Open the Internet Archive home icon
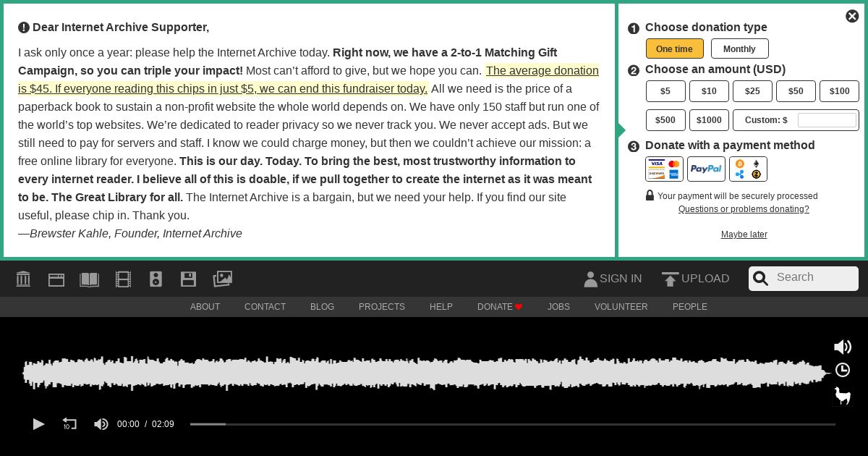The image size is (868, 456). tap(23, 279)
